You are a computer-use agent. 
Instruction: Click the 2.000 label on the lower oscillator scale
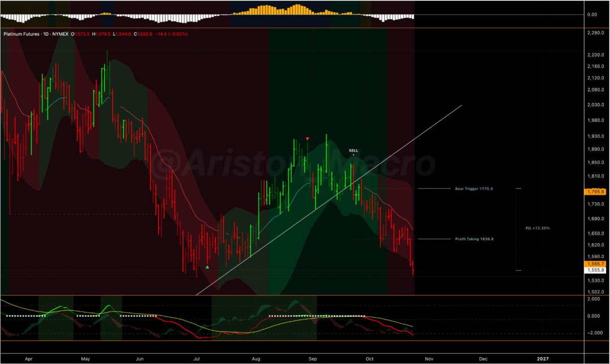point(594,299)
